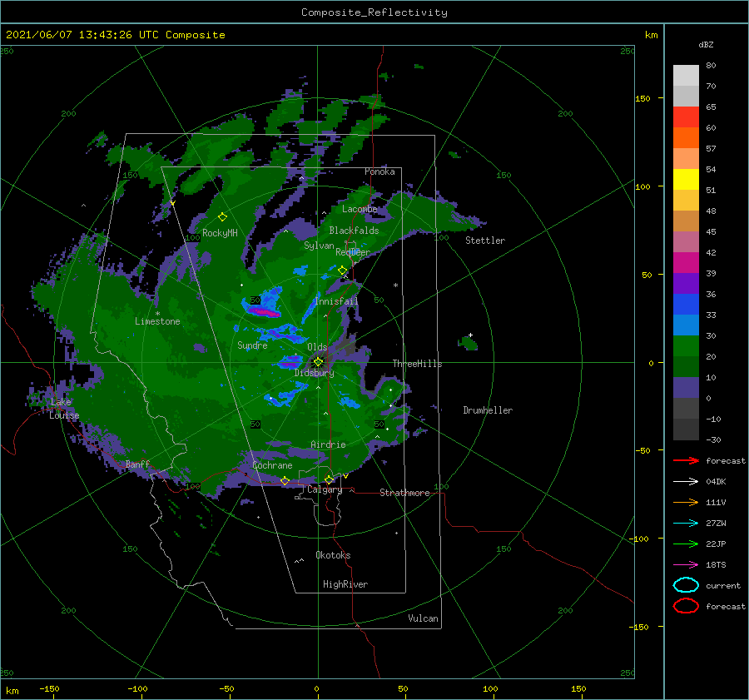Select yellow diamond marker below Cochrane

click(285, 480)
